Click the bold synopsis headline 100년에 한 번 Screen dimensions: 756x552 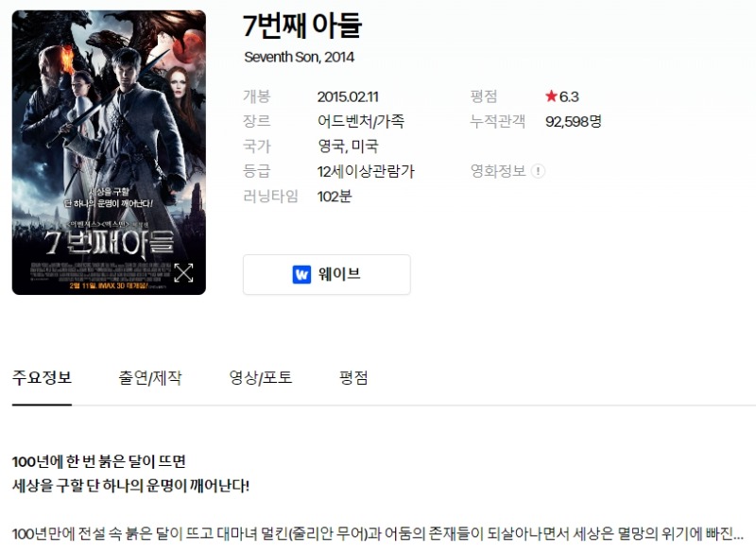[x=99, y=461]
